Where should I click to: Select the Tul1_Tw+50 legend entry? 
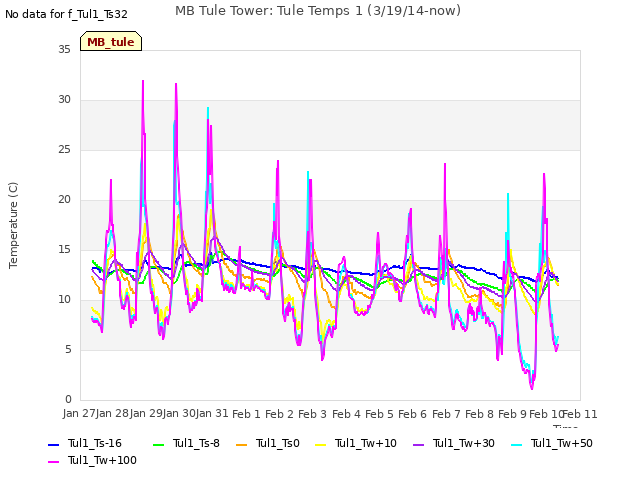point(552,443)
